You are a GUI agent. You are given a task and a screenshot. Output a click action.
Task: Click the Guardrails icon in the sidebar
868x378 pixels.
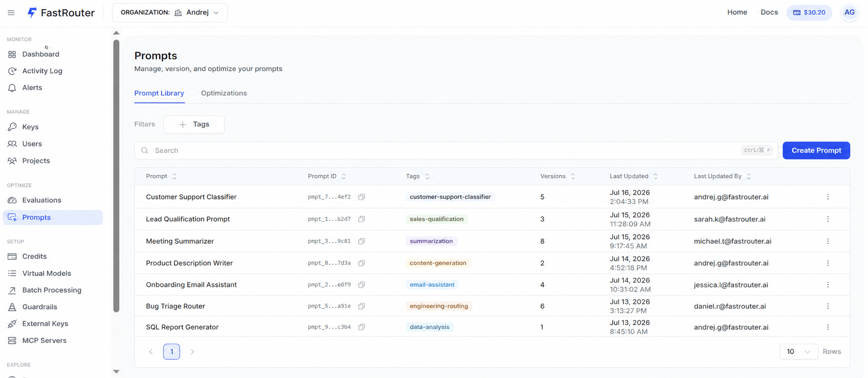coord(12,307)
